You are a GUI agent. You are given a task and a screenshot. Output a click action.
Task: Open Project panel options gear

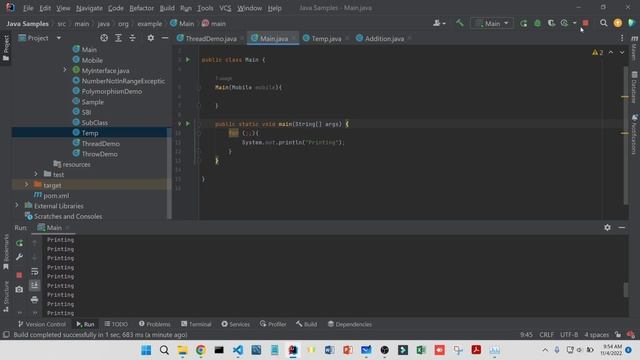click(x=151, y=38)
